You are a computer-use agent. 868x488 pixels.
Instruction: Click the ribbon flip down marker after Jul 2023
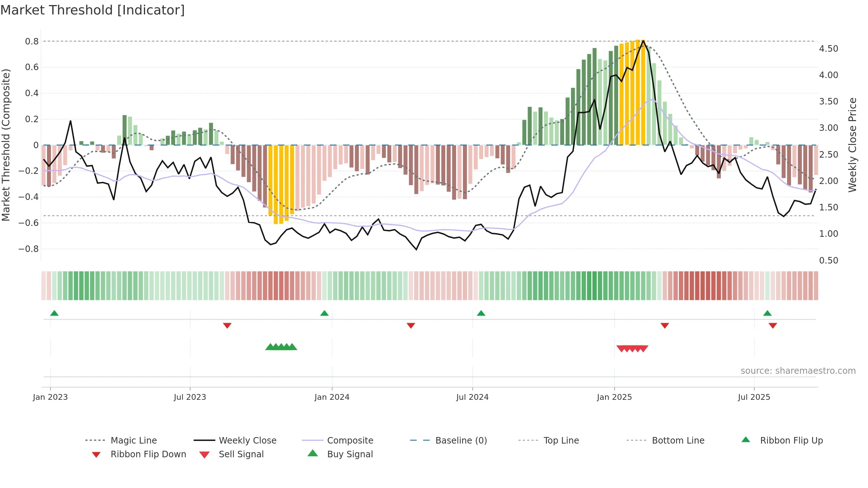click(227, 326)
